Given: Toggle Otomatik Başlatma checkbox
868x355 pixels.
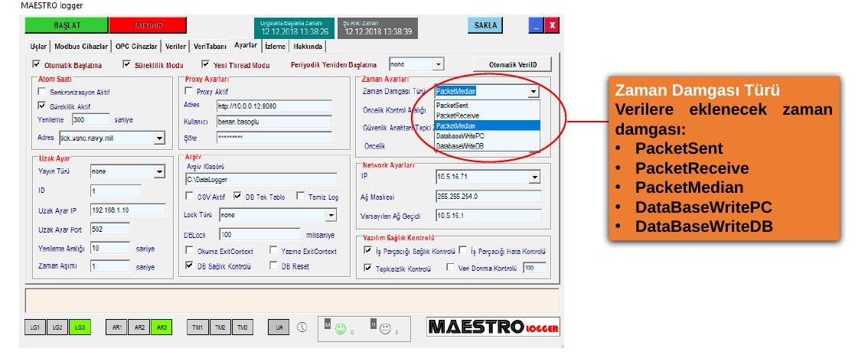Looking at the screenshot, I should pyautogui.click(x=37, y=64).
